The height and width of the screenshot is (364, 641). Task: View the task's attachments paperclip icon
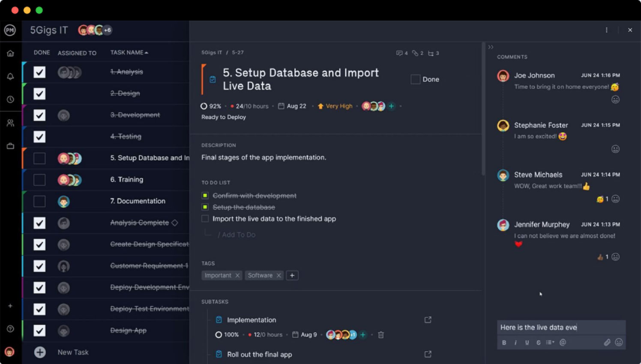416,53
